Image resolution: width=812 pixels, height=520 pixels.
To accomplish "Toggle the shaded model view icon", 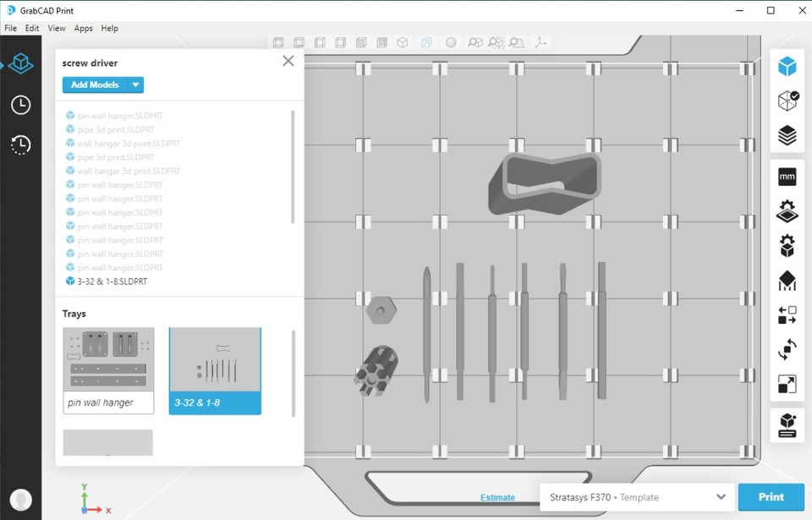I will pyautogui.click(x=451, y=41).
